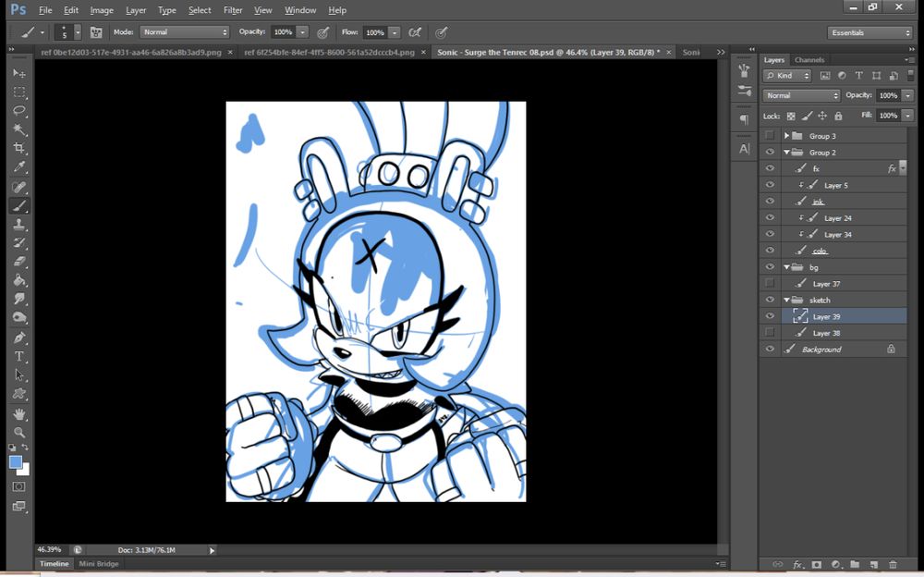The image size is (924, 577).
Task: Select the Path Selection tool
Action: pos(19,375)
